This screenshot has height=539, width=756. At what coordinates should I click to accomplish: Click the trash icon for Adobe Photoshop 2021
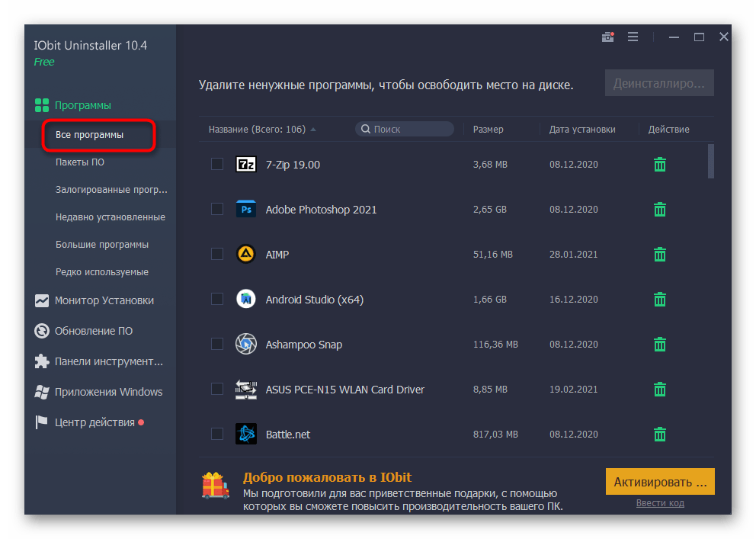click(x=659, y=209)
